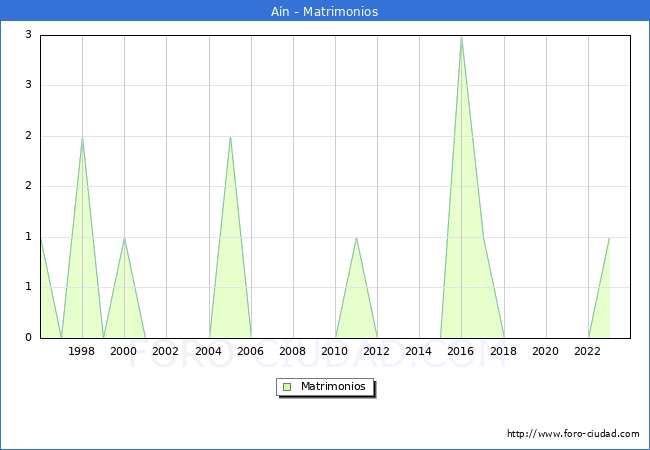Click the chart title Aín - Matrimonios

[325, 11]
